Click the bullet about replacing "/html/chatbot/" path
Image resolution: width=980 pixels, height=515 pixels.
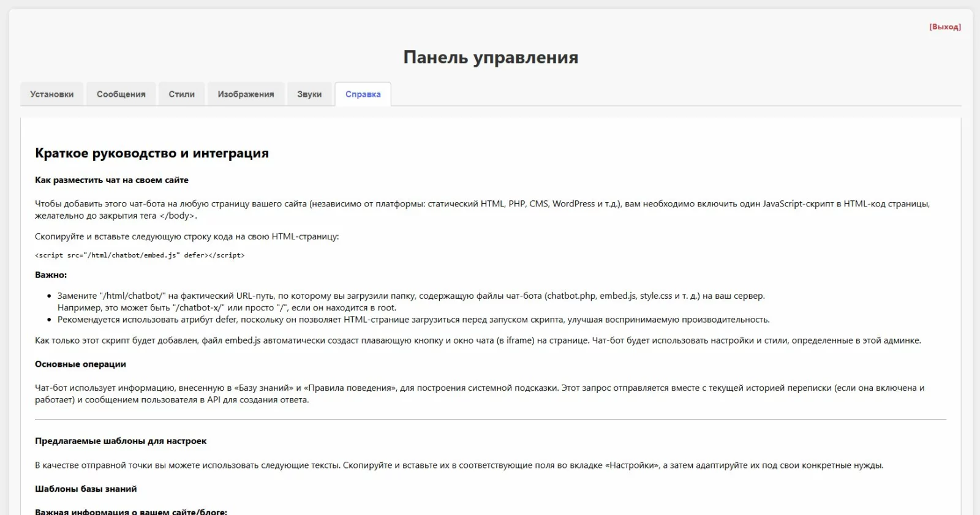[x=410, y=296]
